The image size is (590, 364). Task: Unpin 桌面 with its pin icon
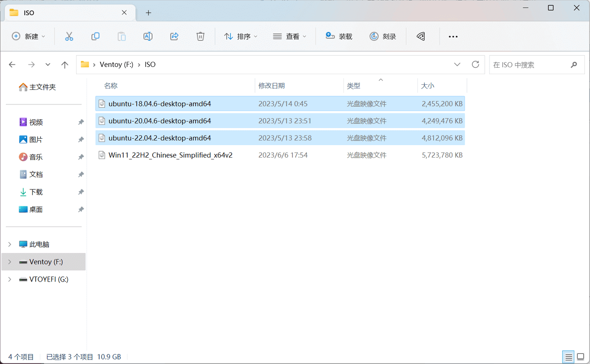tap(81, 210)
